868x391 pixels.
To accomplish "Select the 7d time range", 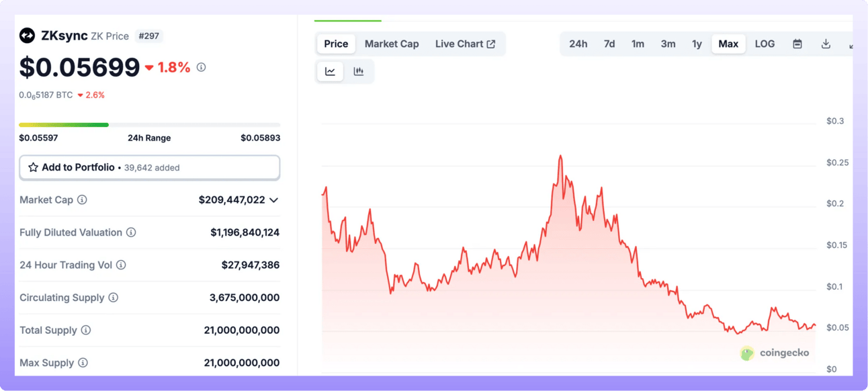I will (x=609, y=44).
